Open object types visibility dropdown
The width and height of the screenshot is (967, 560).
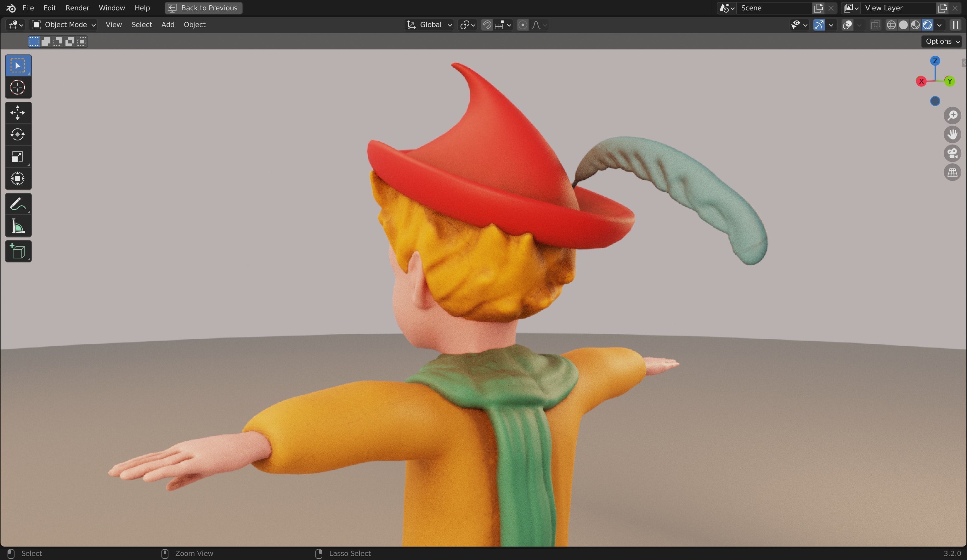pyautogui.click(x=799, y=25)
